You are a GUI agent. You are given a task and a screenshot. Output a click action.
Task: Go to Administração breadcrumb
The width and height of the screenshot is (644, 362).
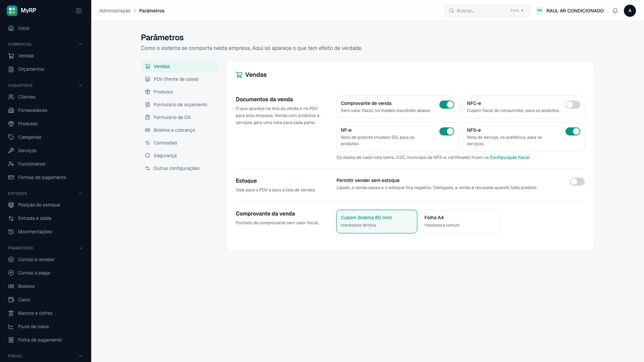tap(115, 11)
